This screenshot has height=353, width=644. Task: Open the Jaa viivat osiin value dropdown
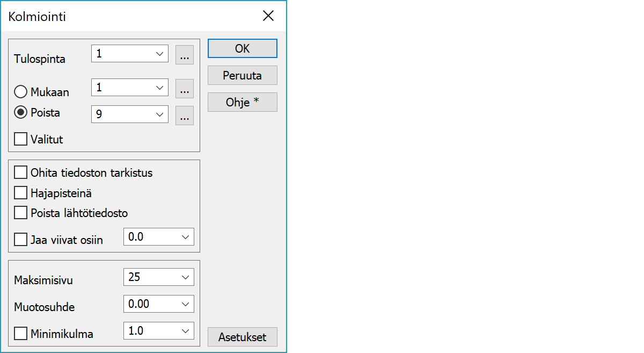coord(186,236)
